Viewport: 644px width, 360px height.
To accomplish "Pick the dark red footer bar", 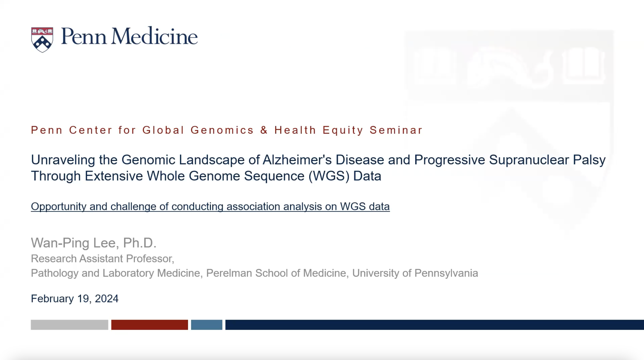I will coord(150,325).
